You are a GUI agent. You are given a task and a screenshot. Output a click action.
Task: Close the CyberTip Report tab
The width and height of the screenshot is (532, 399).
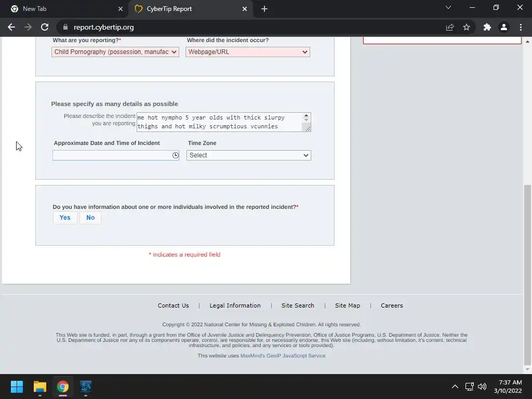click(x=245, y=9)
